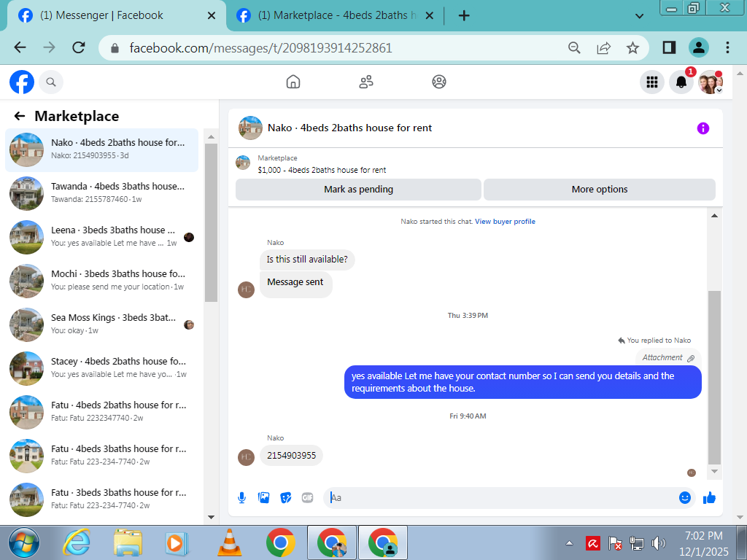Toggle the browser side panel
The width and height of the screenshot is (747, 560).
coord(669,47)
